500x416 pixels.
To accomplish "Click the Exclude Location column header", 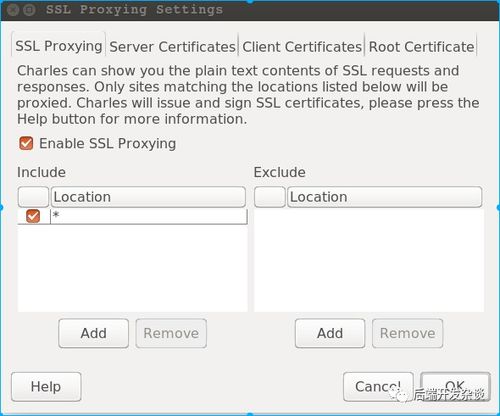I will coord(385,197).
